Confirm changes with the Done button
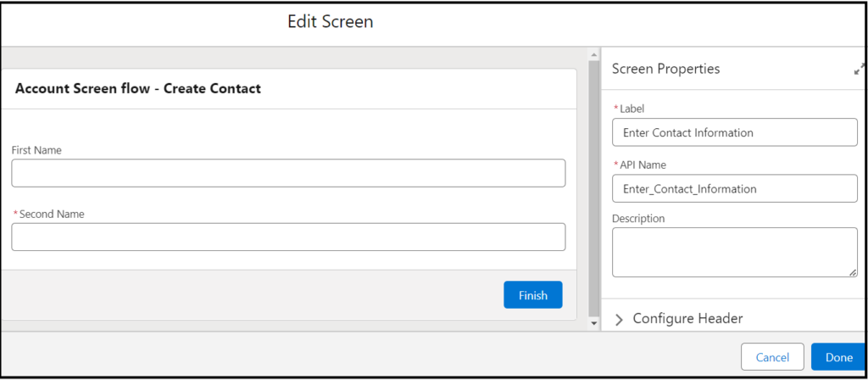Screen dimensions: 868x380 coord(838,357)
